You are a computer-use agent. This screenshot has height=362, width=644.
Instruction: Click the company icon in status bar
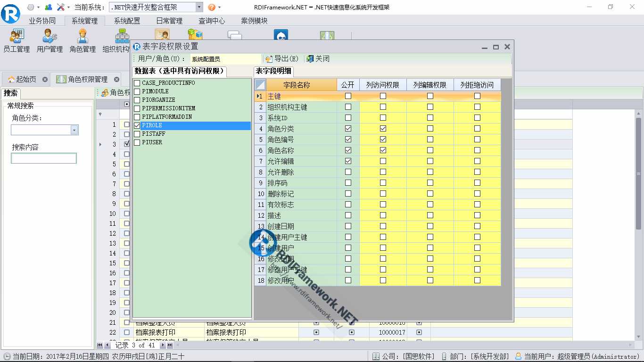(x=376, y=356)
